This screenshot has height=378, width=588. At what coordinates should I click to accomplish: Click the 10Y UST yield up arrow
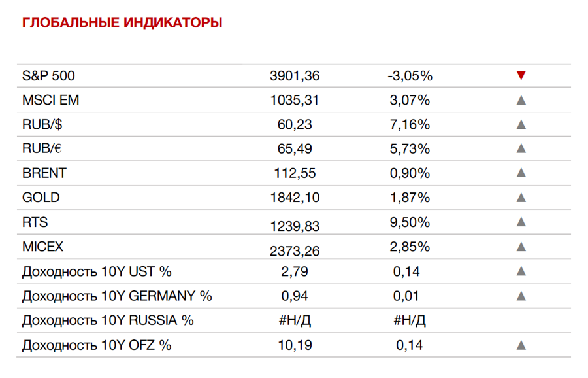521,271
